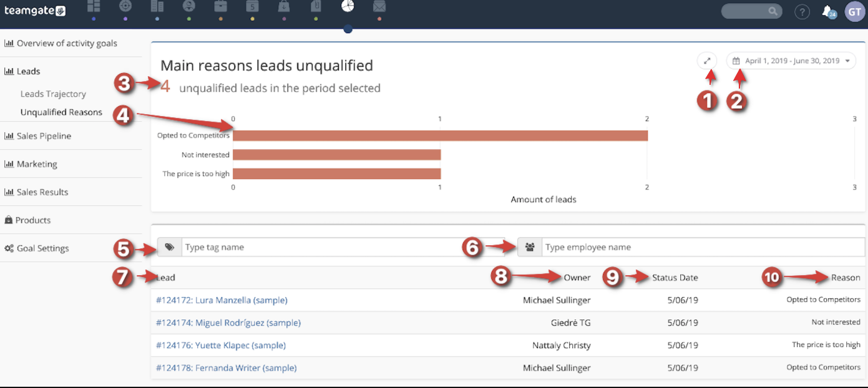Click the Reason column header
Image resolution: width=868 pixels, height=388 pixels.
click(x=846, y=278)
